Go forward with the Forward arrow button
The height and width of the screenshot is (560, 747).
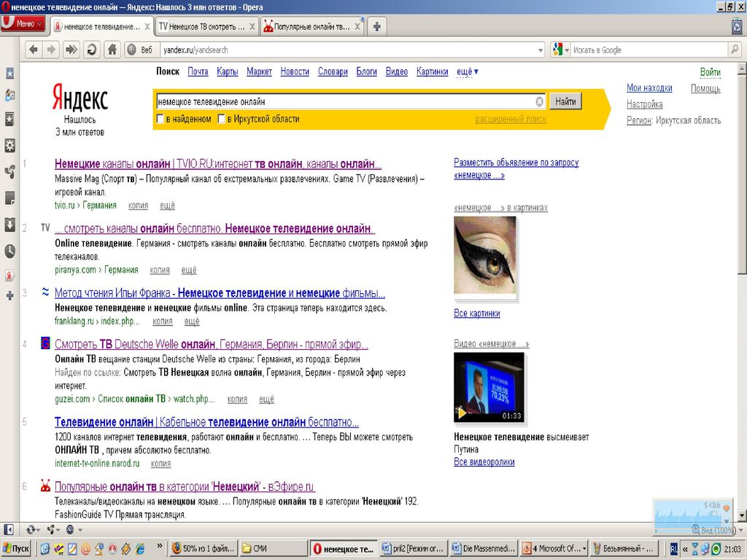[x=51, y=50]
